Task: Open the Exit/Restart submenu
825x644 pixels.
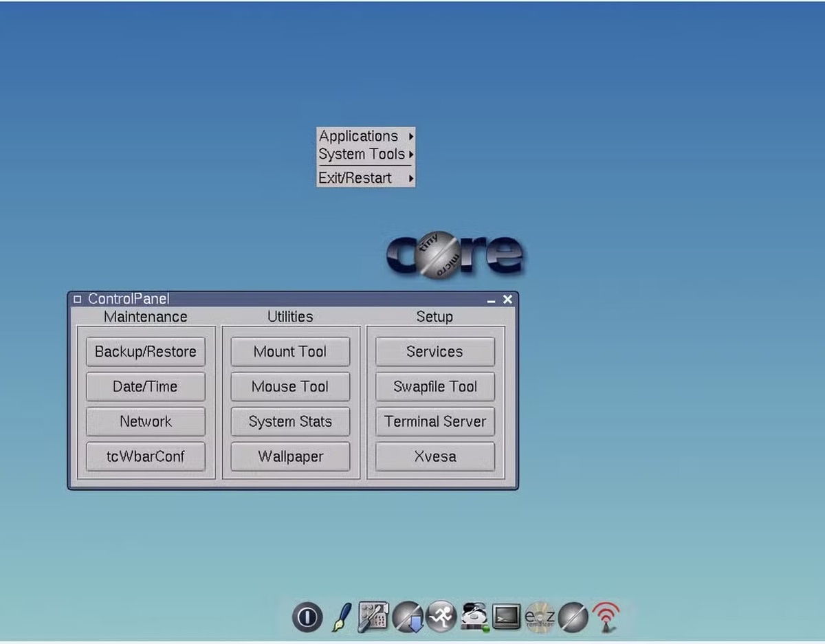Action: point(366,178)
